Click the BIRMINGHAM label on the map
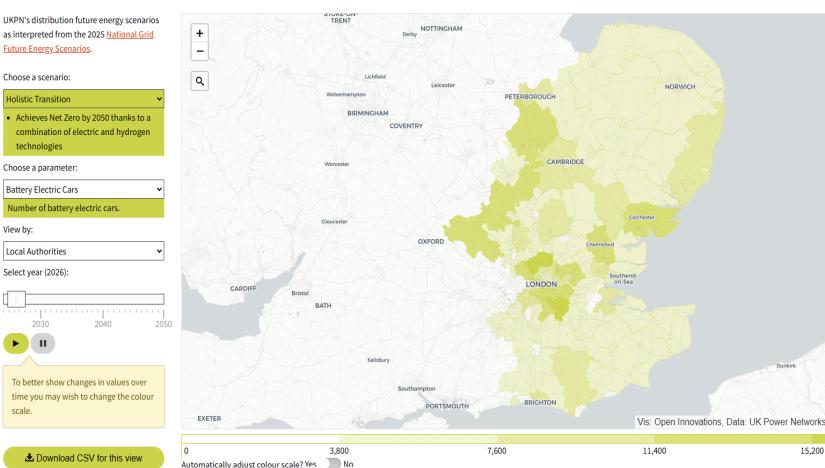825x468 pixels. point(368,113)
